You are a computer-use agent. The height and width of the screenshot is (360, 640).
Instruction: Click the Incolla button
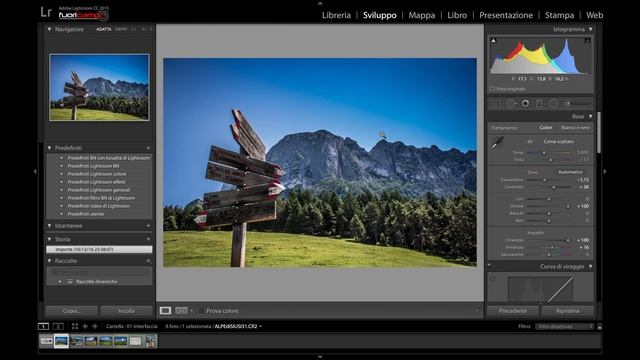127,311
